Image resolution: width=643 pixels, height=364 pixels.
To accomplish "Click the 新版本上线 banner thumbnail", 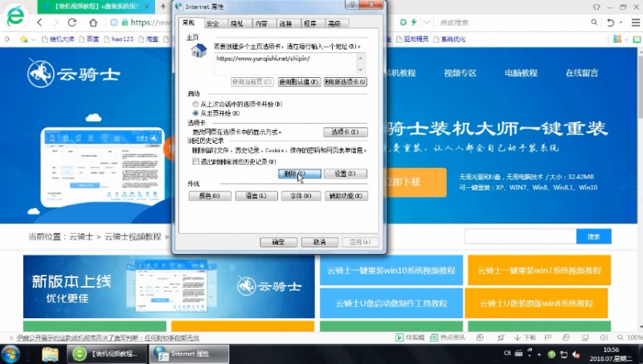I will 169,287.
